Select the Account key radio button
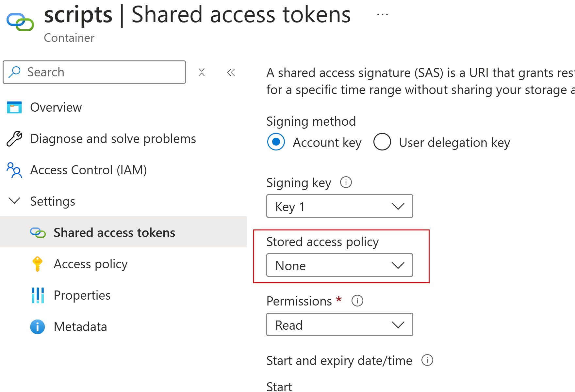The image size is (575, 392). [x=276, y=142]
